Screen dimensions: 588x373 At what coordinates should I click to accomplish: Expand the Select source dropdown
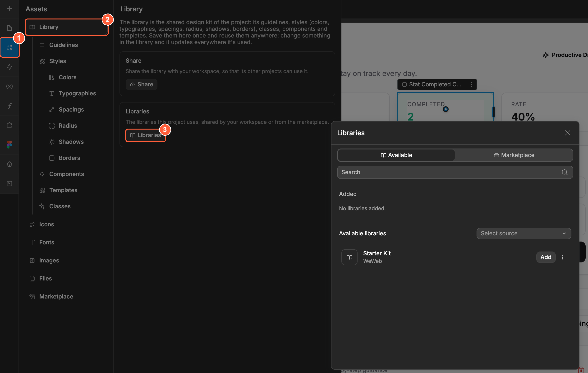(x=524, y=233)
